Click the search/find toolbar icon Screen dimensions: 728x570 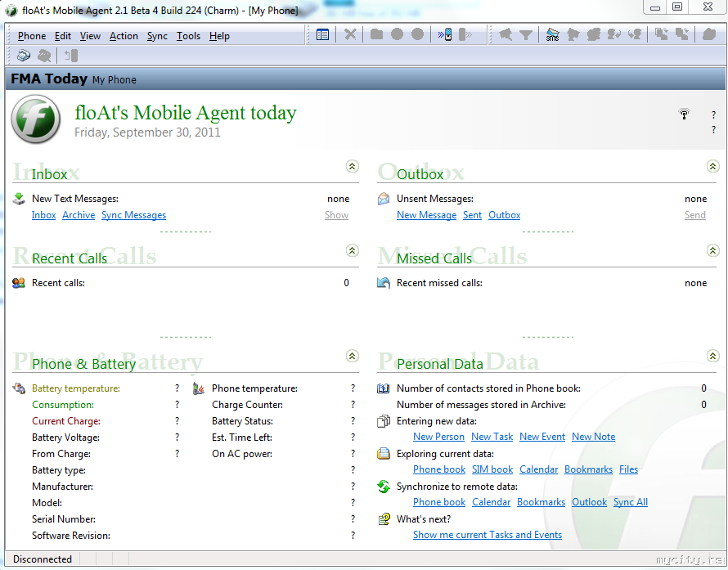[506, 34]
